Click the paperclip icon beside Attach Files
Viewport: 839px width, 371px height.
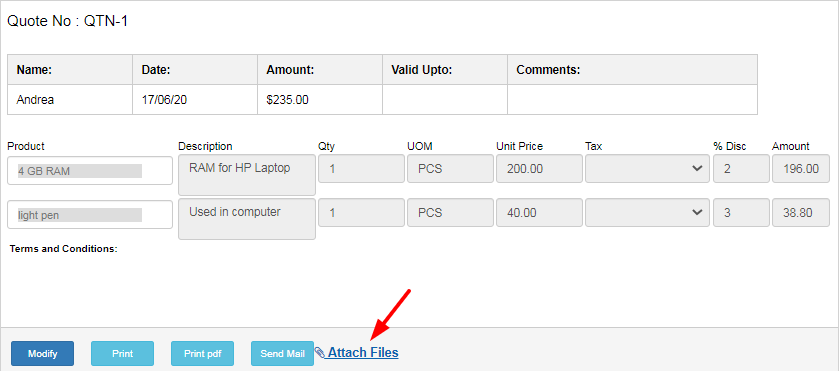[x=319, y=353]
